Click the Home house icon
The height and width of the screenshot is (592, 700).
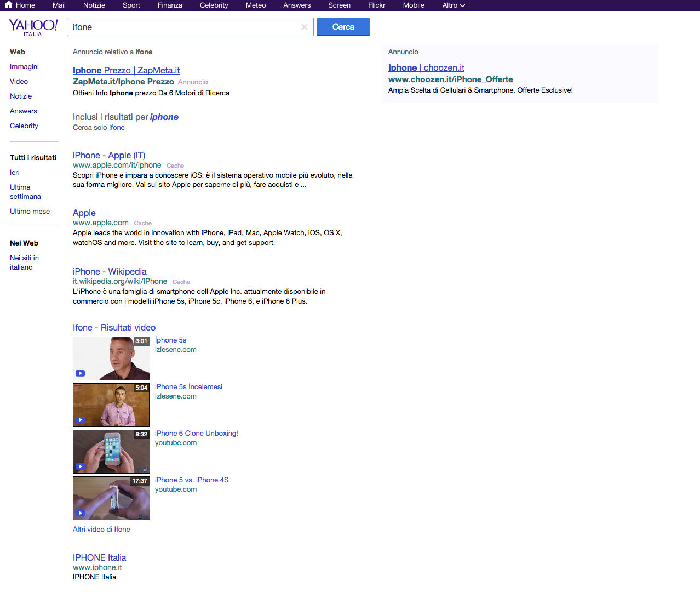pyautogui.click(x=8, y=5)
